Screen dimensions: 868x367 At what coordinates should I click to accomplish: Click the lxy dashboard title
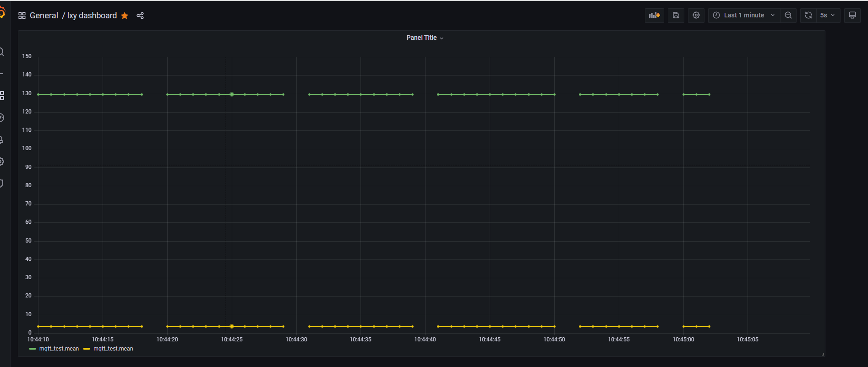pyautogui.click(x=92, y=16)
